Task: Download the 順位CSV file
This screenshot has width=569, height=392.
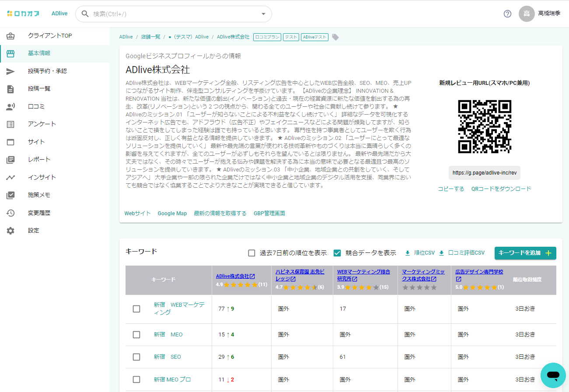Action: [420, 253]
